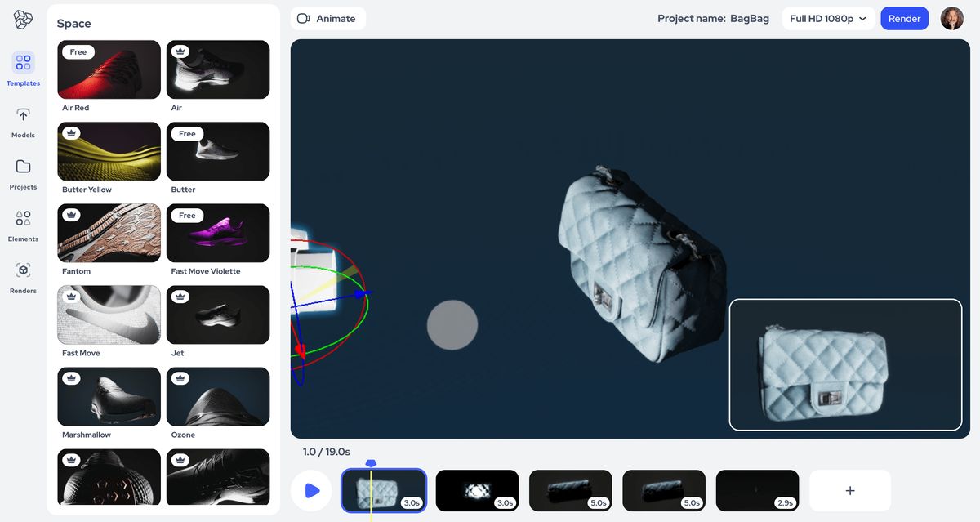
Task: Open your profile avatar menu
Action: [952, 17]
